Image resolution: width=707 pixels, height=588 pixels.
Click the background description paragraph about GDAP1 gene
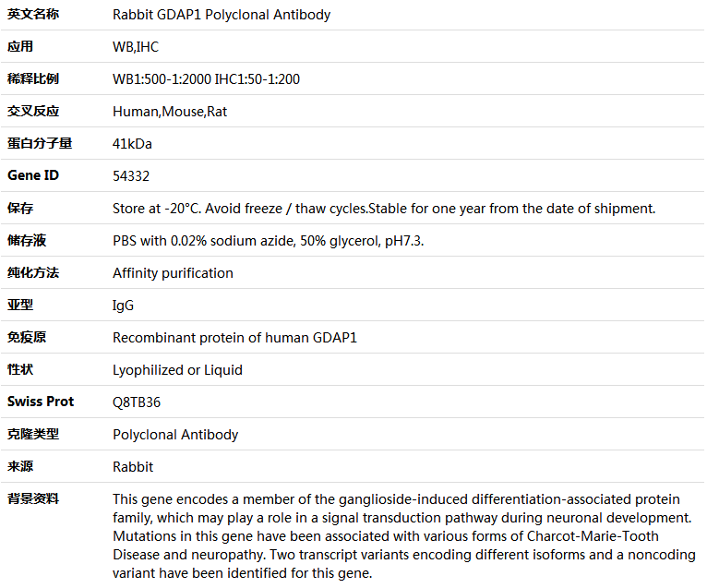(x=401, y=535)
